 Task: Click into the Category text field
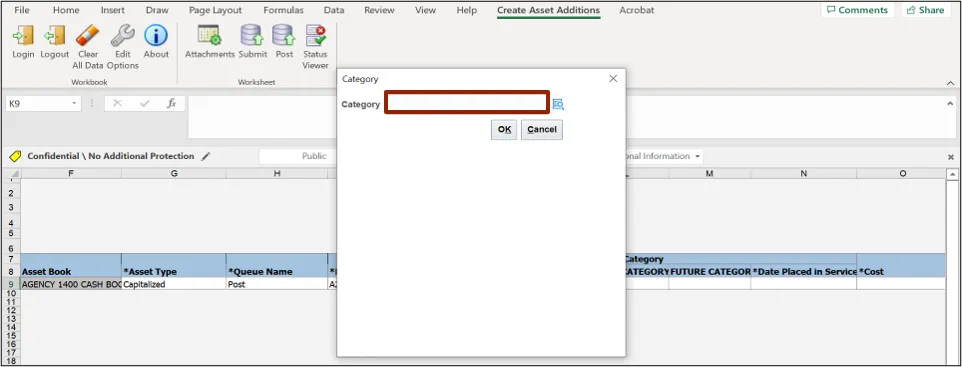tap(467, 103)
